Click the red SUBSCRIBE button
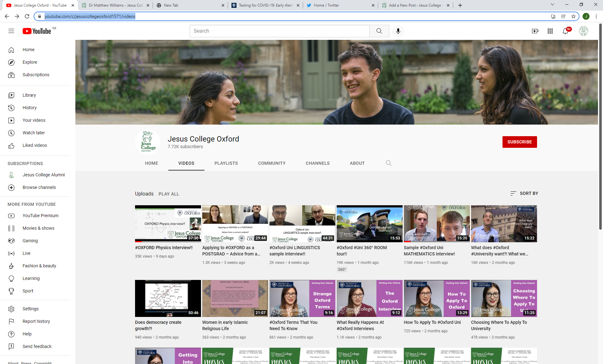603x364 pixels. click(x=519, y=142)
